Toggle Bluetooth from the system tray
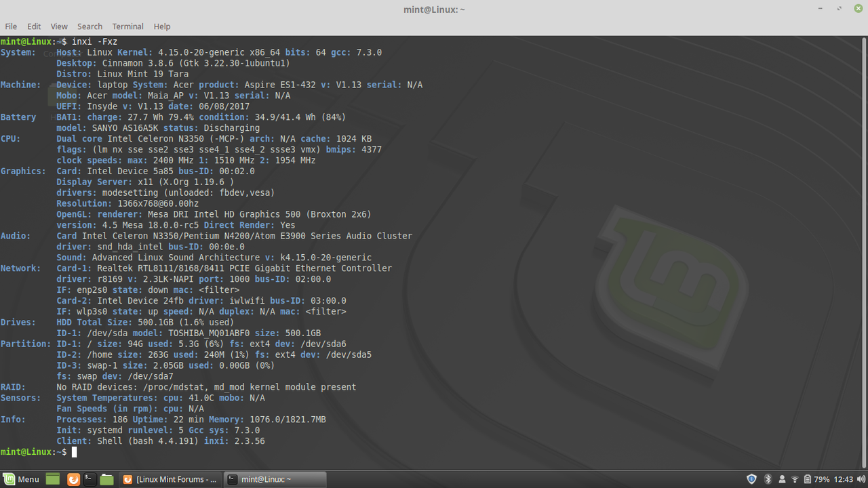Image resolution: width=868 pixels, height=488 pixels. [x=768, y=479]
